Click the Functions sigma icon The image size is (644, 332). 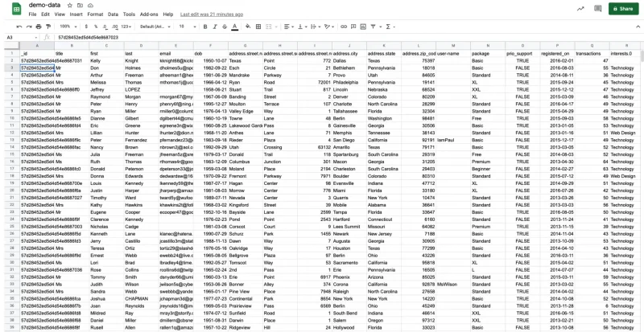(x=388, y=27)
